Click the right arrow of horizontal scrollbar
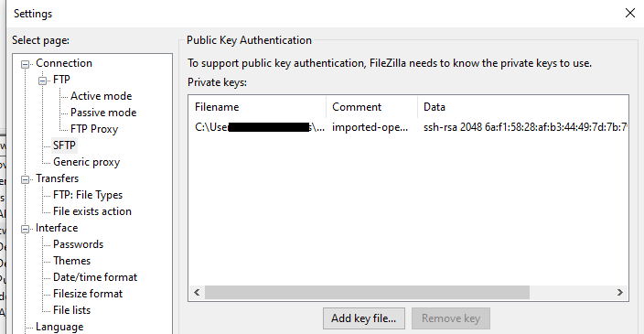This screenshot has height=334, width=644. (x=620, y=293)
